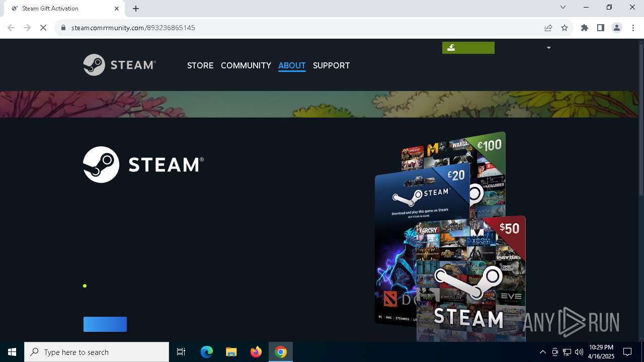Image resolution: width=644 pixels, height=362 pixels.
Task: Go back to previous page
Action: (11, 28)
